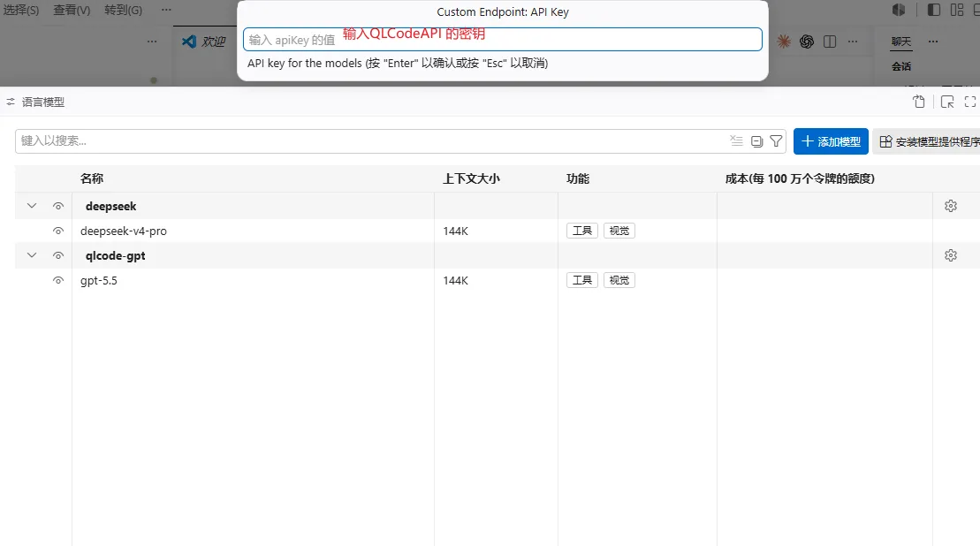Open the menu bar overflow ellipsis
Viewport: 980px width, 546px height.
click(165, 10)
